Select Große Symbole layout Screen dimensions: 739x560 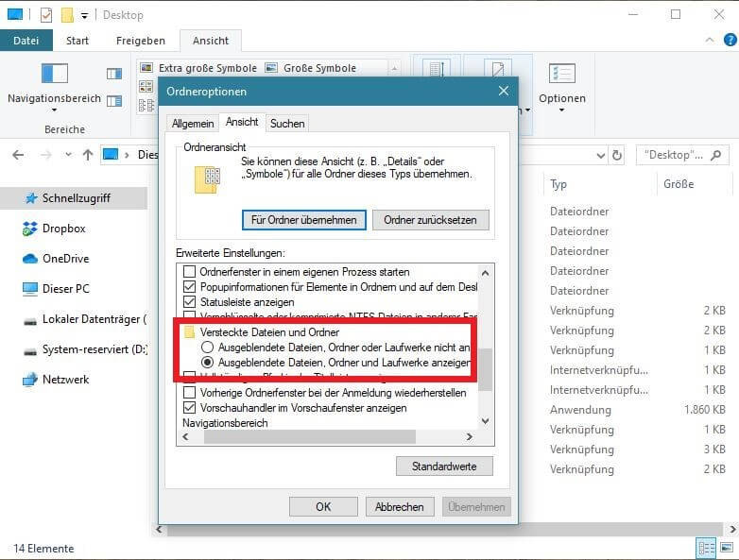pos(311,68)
